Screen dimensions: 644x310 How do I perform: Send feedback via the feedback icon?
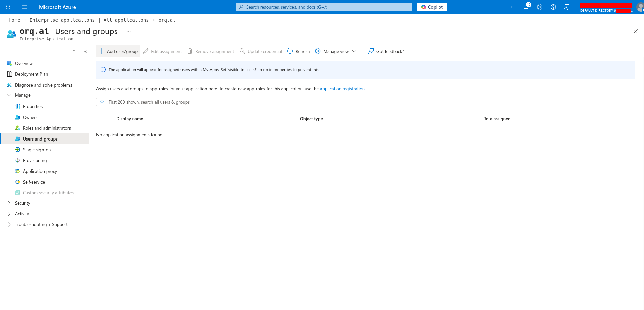[x=566, y=7]
